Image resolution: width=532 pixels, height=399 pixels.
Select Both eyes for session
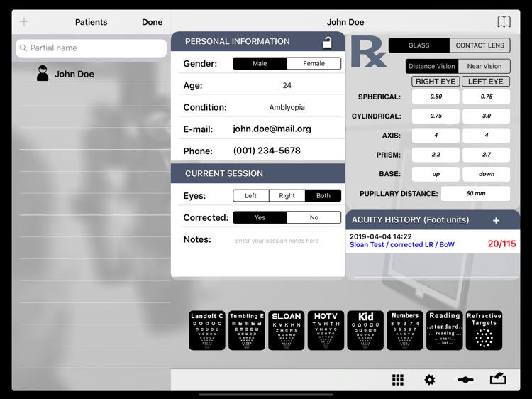[x=323, y=195]
